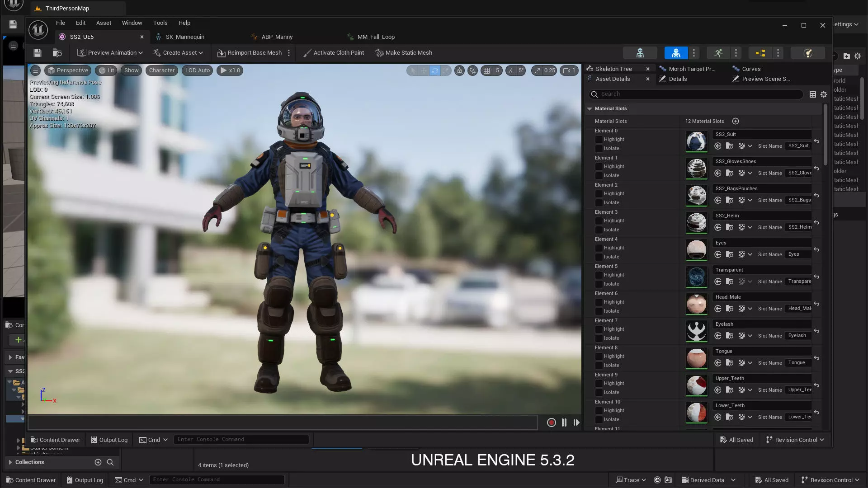The image size is (868, 488).
Task: Open the Animation Blueprint mode icon
Action: pos(760,53)
